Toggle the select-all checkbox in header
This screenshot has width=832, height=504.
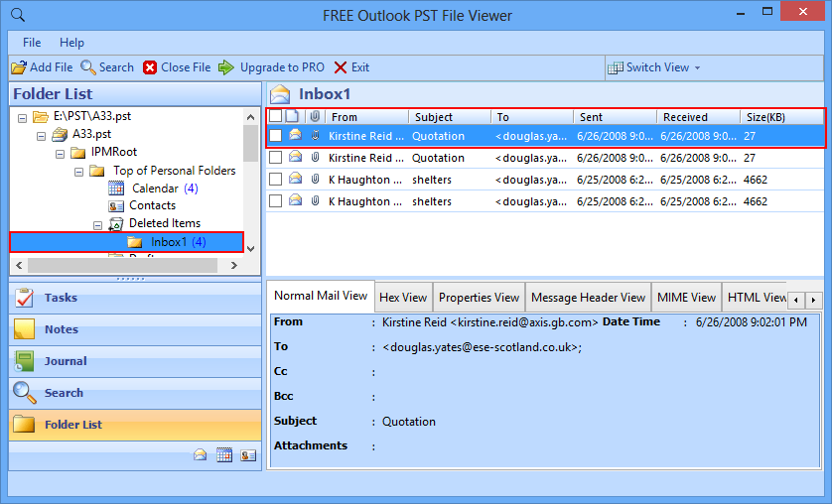(275, 116)
